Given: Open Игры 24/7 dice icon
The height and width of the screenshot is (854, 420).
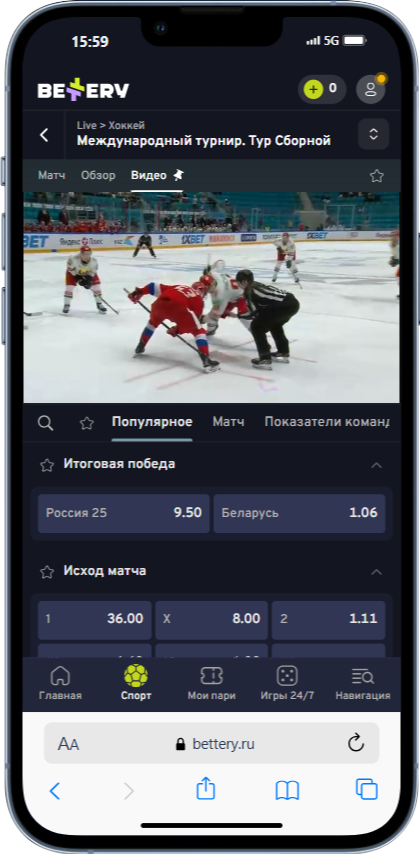Looking at the screenshot, I should coord(287,676).
